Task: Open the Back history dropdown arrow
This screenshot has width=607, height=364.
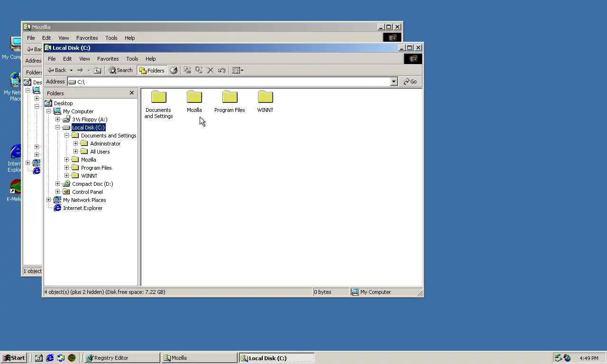Action: click(x=71, y=70)
